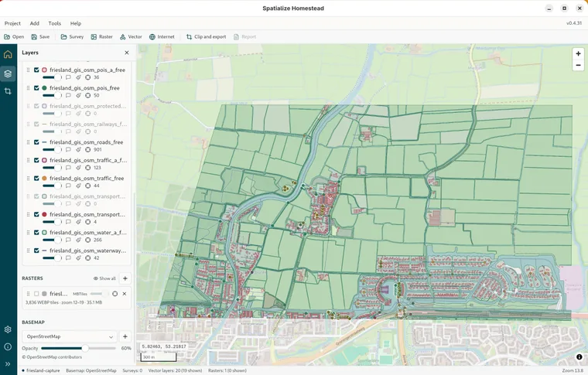This screenshot has height=375, width=588.
Task: Close the Layers panel
Action: [x=127, y=53]
